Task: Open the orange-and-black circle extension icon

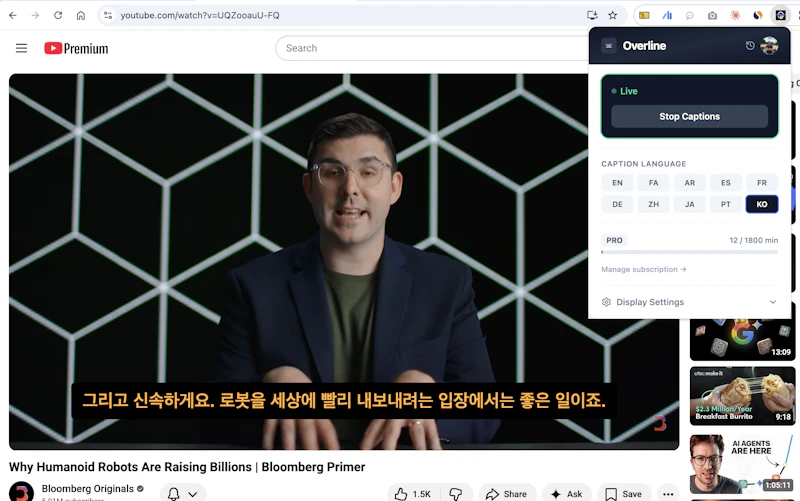Action: pyautogui.click(x=758, y=15)
